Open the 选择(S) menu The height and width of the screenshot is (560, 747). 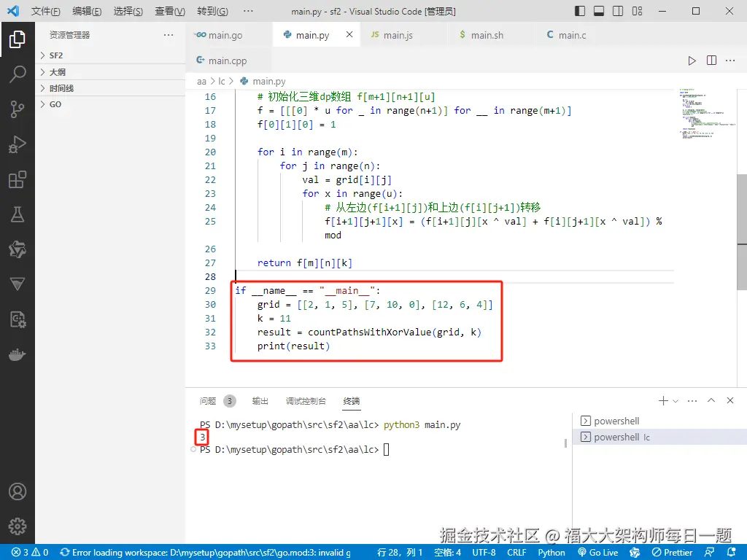click(128, 11)
